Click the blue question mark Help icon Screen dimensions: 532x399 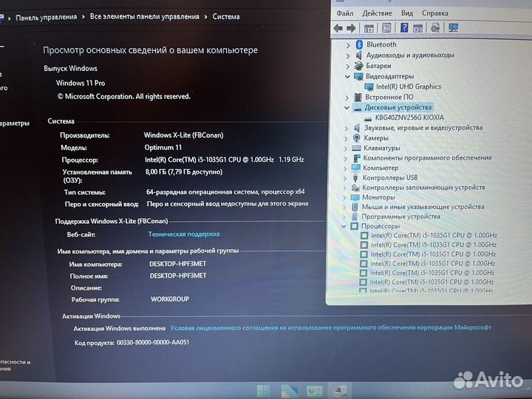404,27
